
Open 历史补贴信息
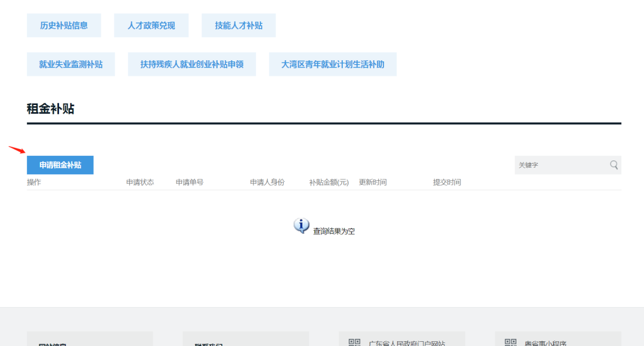click(x=64, y=26)
